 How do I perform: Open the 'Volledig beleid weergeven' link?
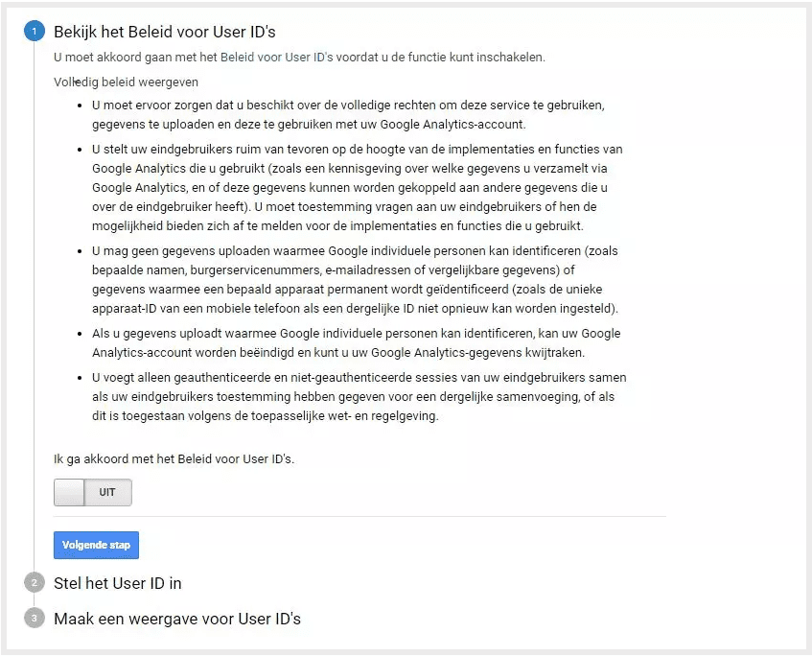pyautogui.click(x=126, y=82)
